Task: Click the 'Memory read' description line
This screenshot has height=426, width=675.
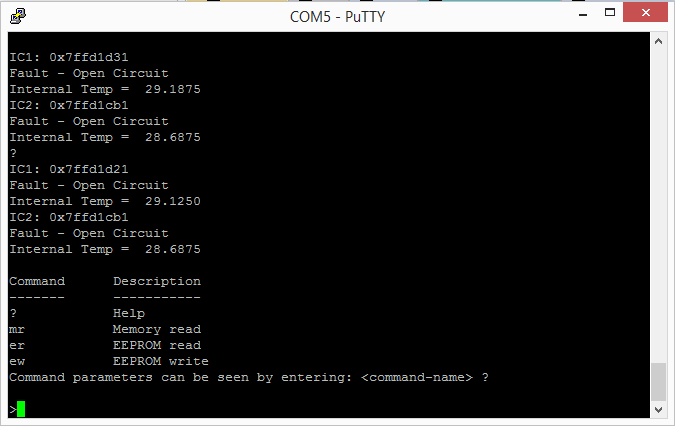Action: point(157,330)
